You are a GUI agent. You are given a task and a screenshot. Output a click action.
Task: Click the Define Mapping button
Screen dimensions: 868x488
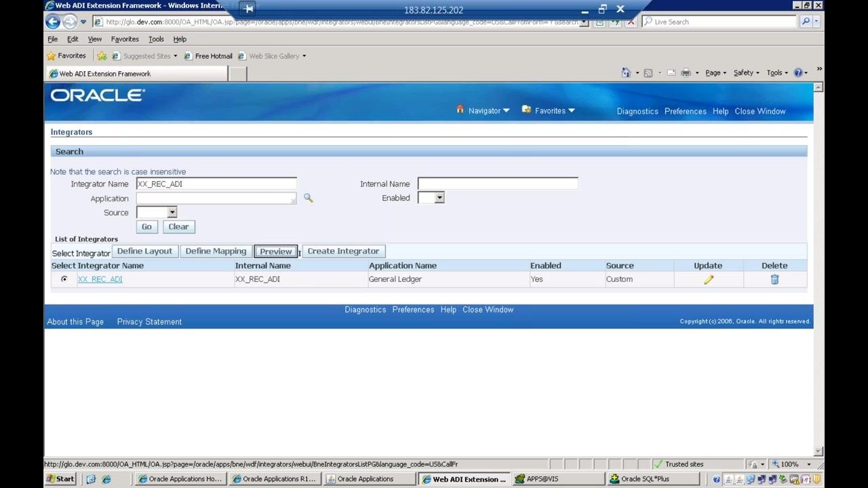216,251
